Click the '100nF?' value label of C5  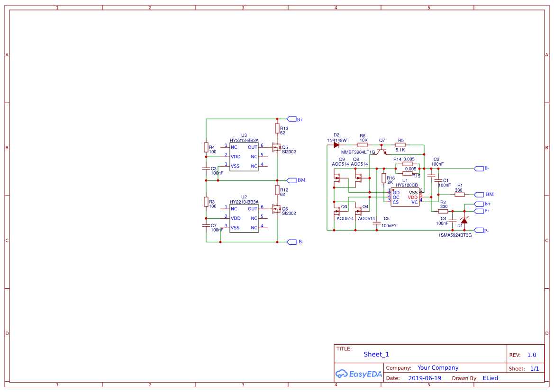(389, 225)
